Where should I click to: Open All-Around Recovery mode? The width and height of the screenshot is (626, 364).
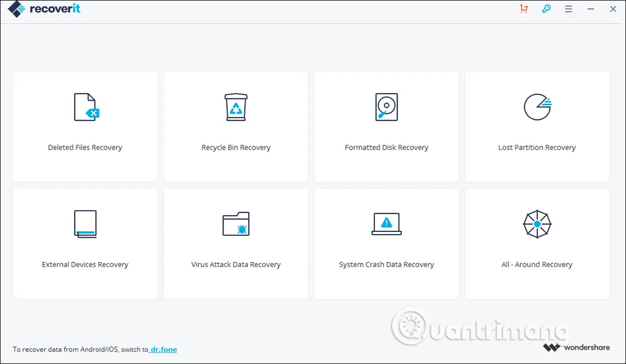pos(537,243)
